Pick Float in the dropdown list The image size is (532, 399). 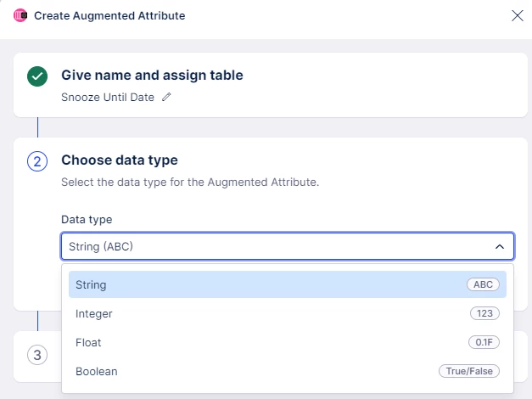point(88,343)
